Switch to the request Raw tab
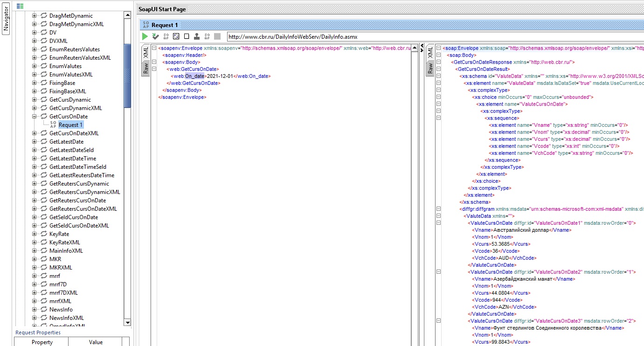Screen dimensions: 644x346 click(145, 69)
